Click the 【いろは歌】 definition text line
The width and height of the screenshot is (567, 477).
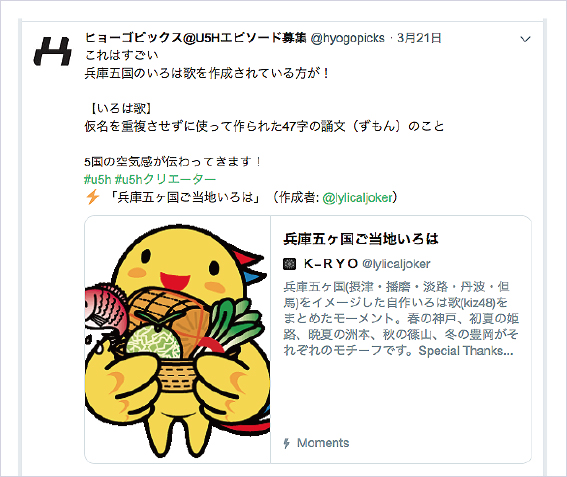click(x=120, y=108)
